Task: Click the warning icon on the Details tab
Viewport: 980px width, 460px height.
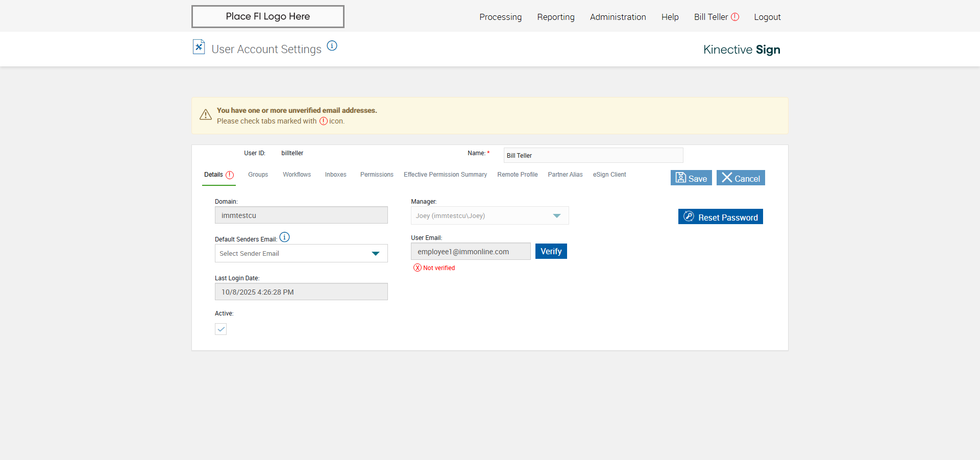Action: (x=230, y=175)
